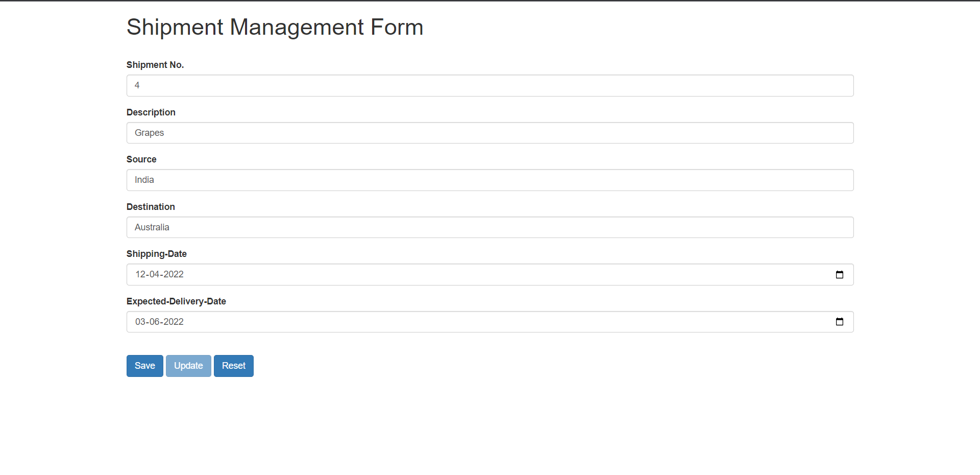The width and height of the screenshot is (980, 475).
Task: Click the Reset button
Action: [233, 366]
